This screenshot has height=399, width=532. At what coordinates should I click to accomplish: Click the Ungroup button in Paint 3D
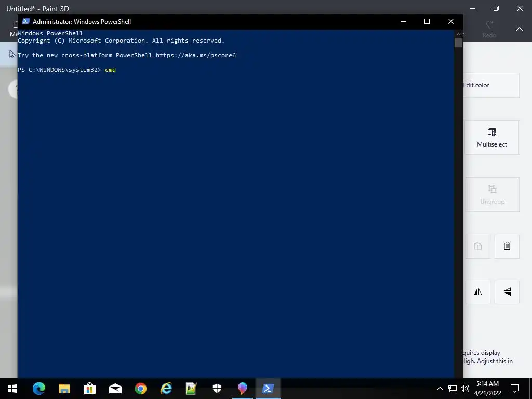(x=492, y=194)
